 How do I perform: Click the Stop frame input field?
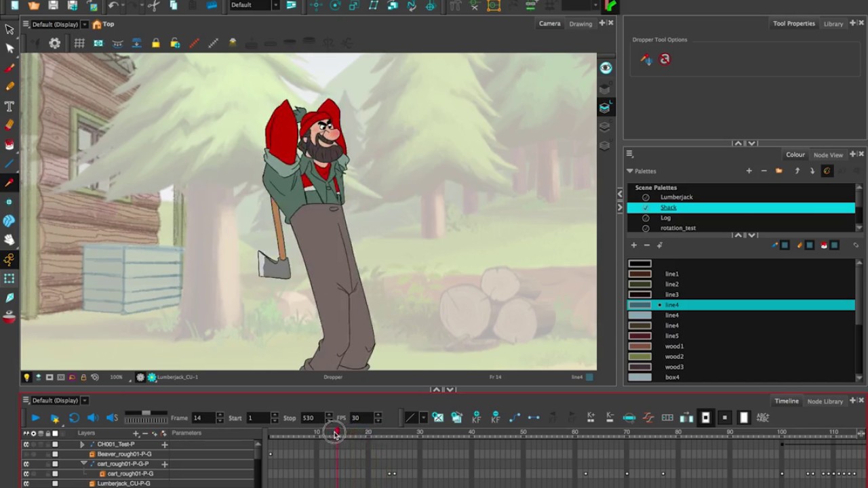click(312, 418)
